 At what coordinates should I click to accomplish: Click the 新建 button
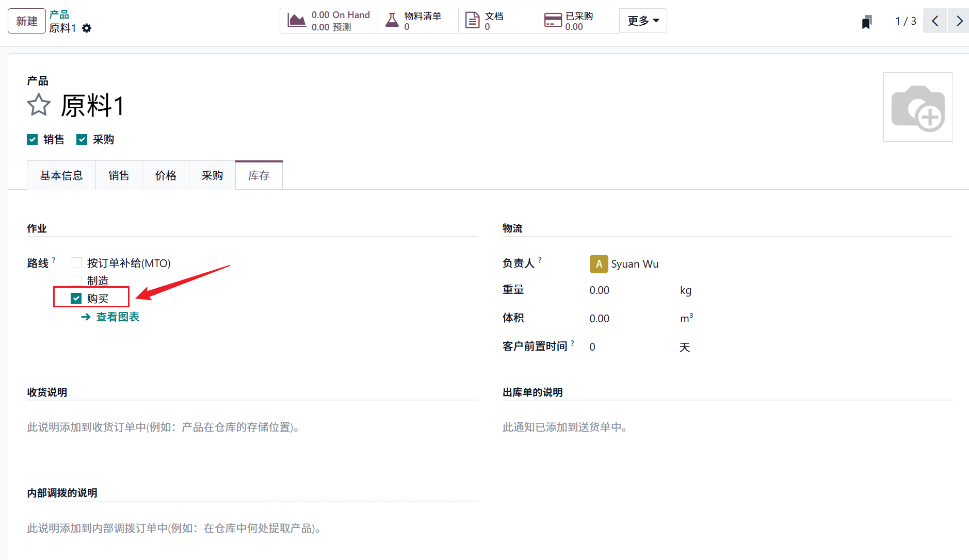27,21
